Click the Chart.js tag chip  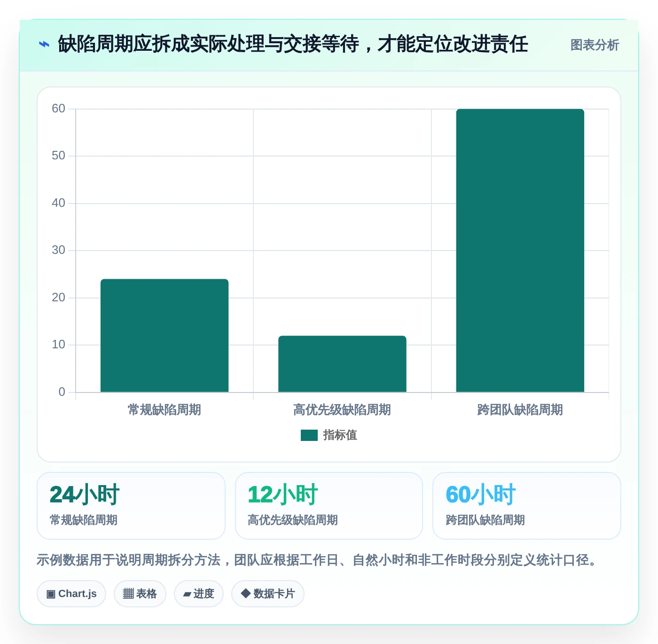coord(71,594)
